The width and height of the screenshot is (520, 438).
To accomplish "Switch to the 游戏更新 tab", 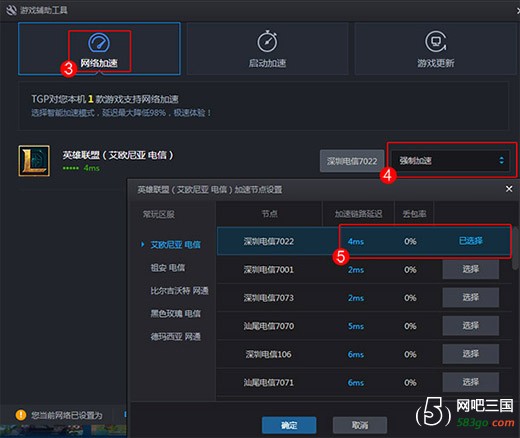I will 436,49.
